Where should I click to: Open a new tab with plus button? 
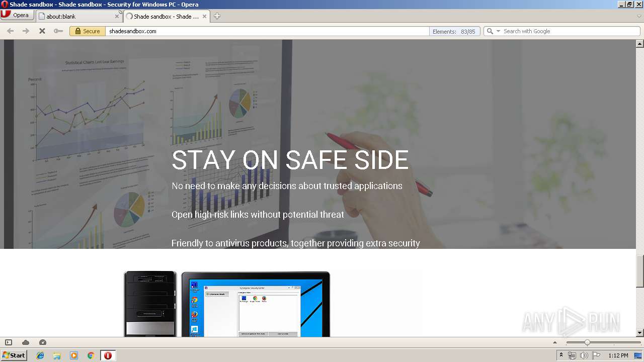pyautogui.click(x=217, y=16)
